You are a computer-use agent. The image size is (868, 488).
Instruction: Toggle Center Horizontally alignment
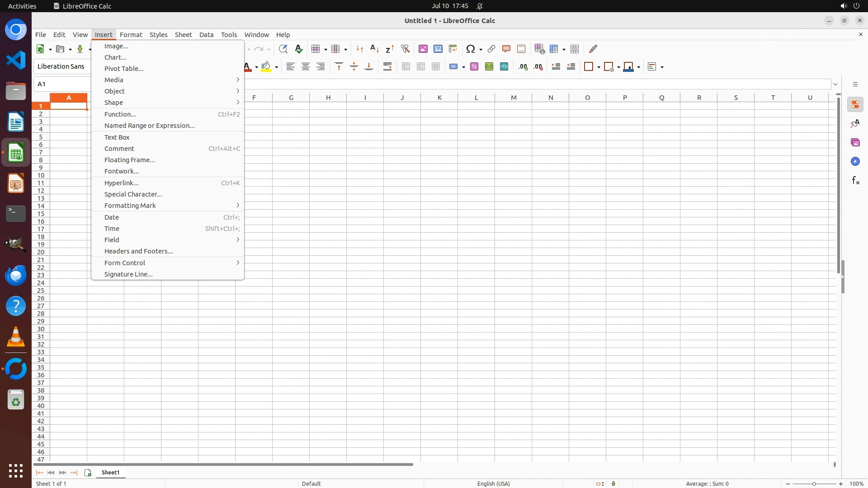click(x=306, y=67)
